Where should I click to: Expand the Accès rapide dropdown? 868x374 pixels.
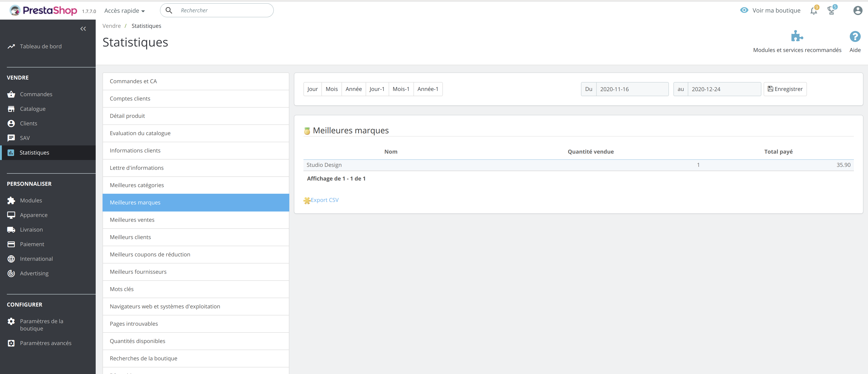124,11
